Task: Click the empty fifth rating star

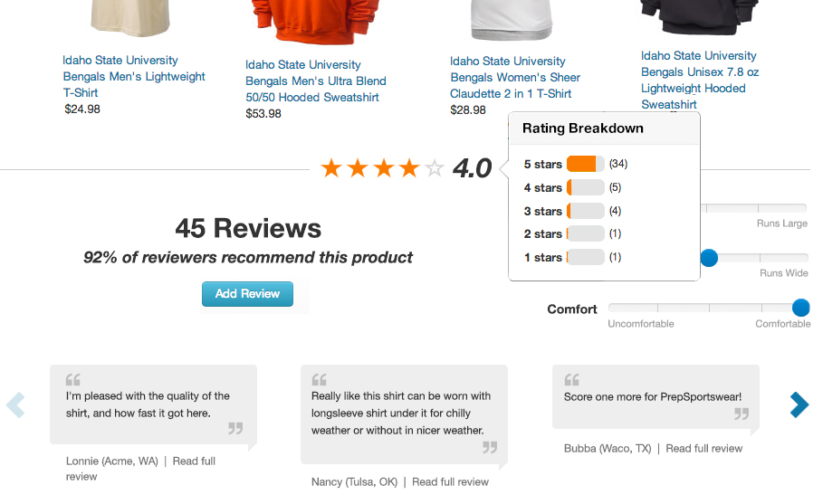Action: [x=435, y=168]
